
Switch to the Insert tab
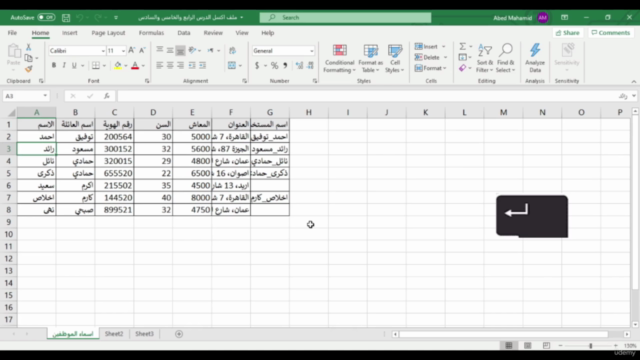tap(70, 33)
